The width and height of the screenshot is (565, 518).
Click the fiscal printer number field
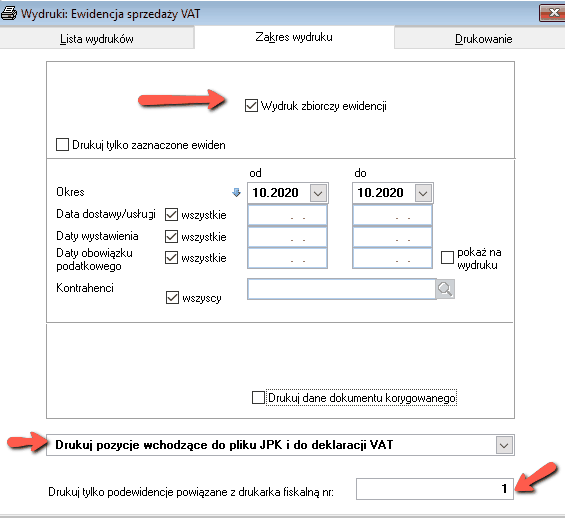[435, 489]
